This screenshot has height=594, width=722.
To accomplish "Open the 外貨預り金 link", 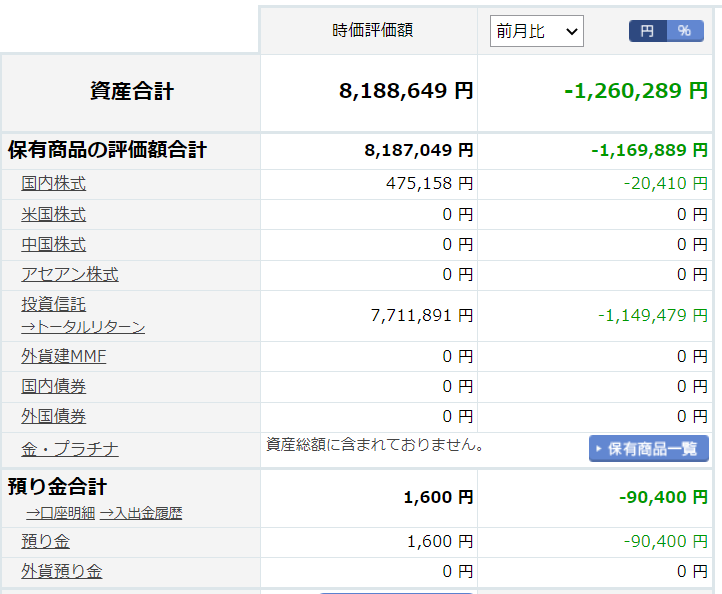I will [x=62, y=571].
